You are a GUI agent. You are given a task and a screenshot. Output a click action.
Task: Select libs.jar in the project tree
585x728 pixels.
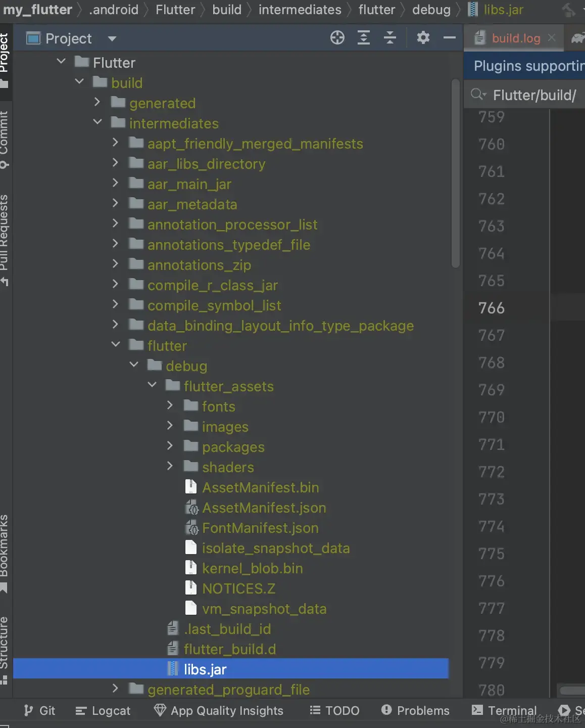[x=231, y=668]
